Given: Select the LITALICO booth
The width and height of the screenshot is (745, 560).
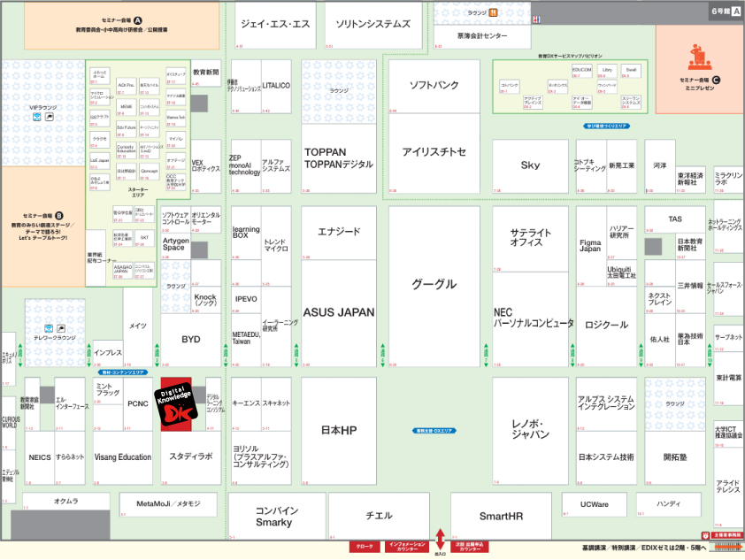Looking at the screenshot, I should click(277, 87).
